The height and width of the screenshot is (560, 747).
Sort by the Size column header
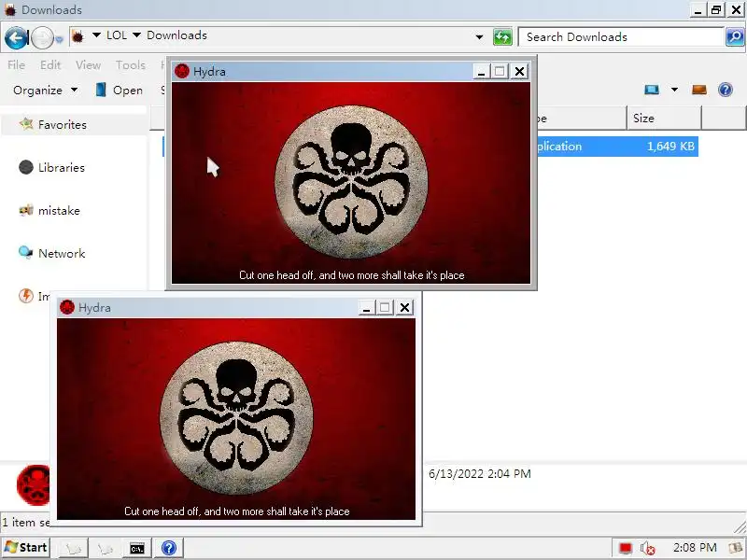(664, 119)
